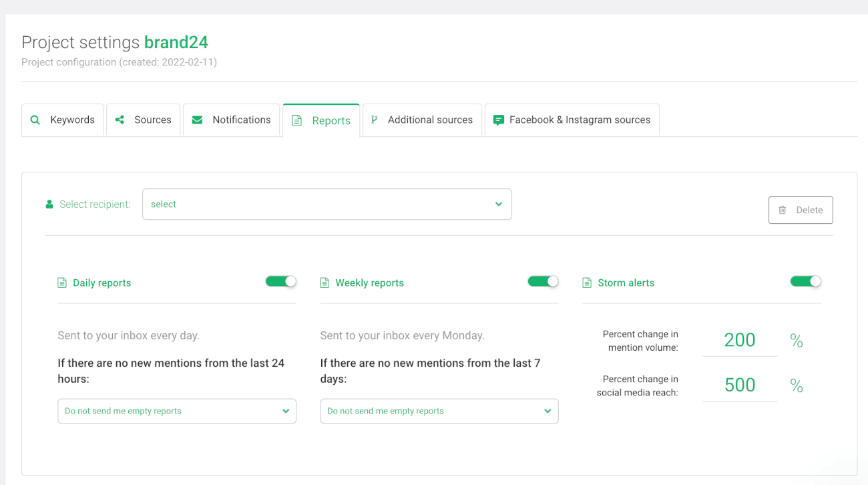Click the chat icon on Facebook & Instagram tab
Image resolution: width=868 pixels, height=485 pixels.
[498, 120]
